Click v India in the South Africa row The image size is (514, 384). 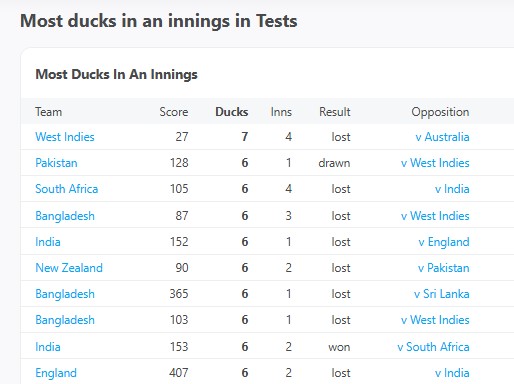(452, 189)
